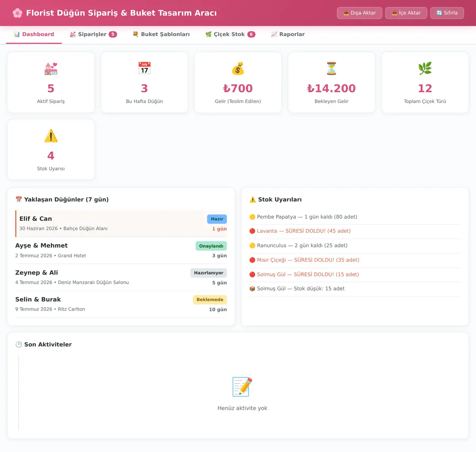Click the ₺14.200 pending revenue value
The height and width of the screenshot is (452, 476).
click(332, 88)
